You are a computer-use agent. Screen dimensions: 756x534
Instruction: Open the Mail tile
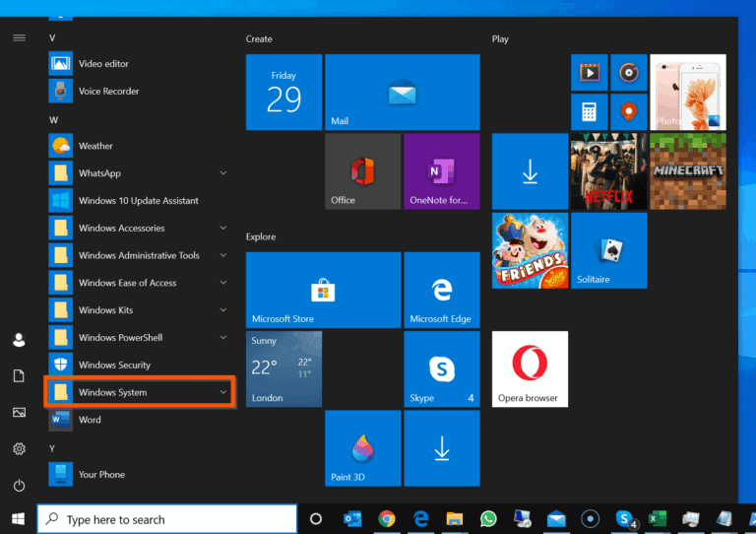pyautogui.click(x=402, y=93)
